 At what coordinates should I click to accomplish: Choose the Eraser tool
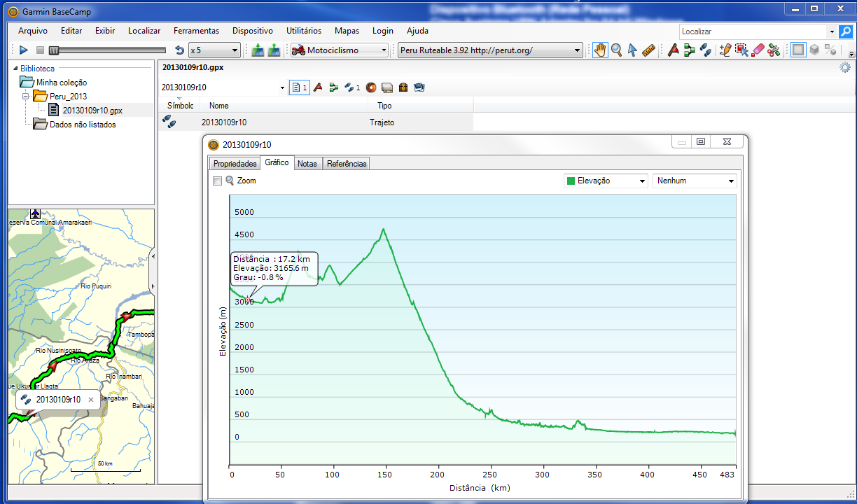(x=758, y=50)
